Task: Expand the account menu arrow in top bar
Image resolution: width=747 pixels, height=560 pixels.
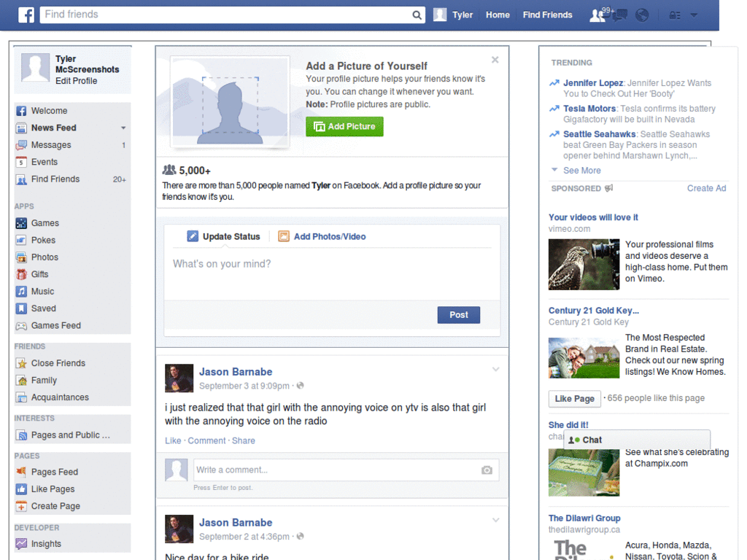Action: [694, 15]
